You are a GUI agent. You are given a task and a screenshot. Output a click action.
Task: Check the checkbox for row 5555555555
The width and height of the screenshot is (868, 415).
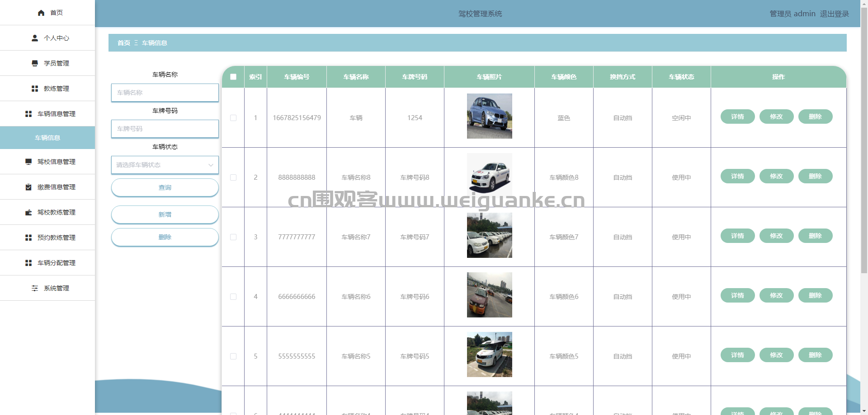click(x=233, y=356)
